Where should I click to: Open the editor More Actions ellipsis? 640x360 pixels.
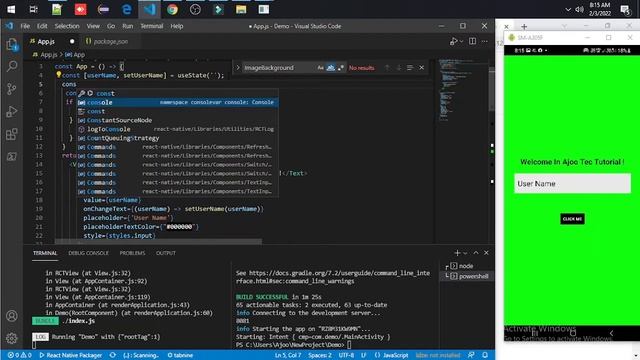tap(484, 41)
